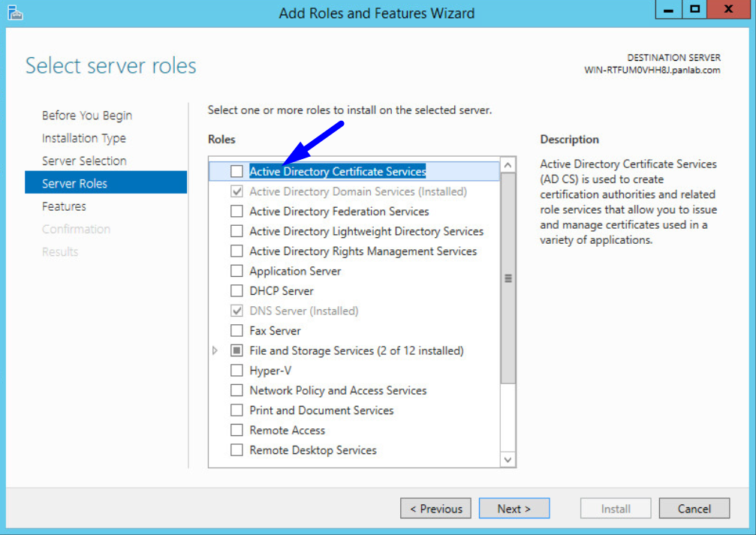Click the Next button
Screen dimensions: 756x535
tap(514, 508)
